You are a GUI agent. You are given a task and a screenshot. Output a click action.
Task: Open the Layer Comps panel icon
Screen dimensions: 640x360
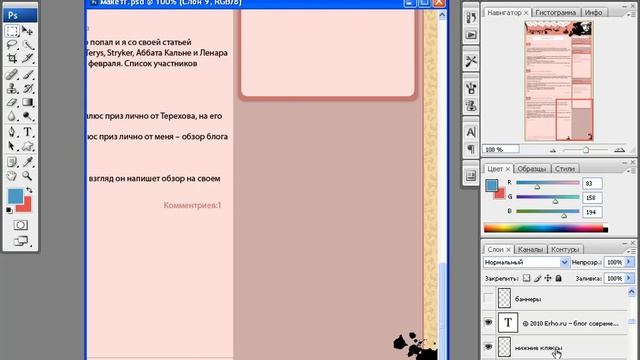coord(471,176)
